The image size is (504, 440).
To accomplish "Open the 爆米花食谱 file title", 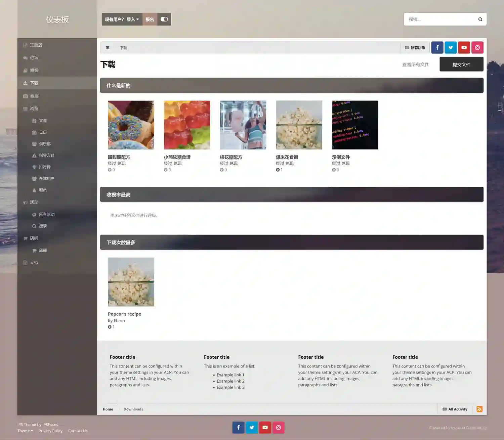I will (287, 157).
